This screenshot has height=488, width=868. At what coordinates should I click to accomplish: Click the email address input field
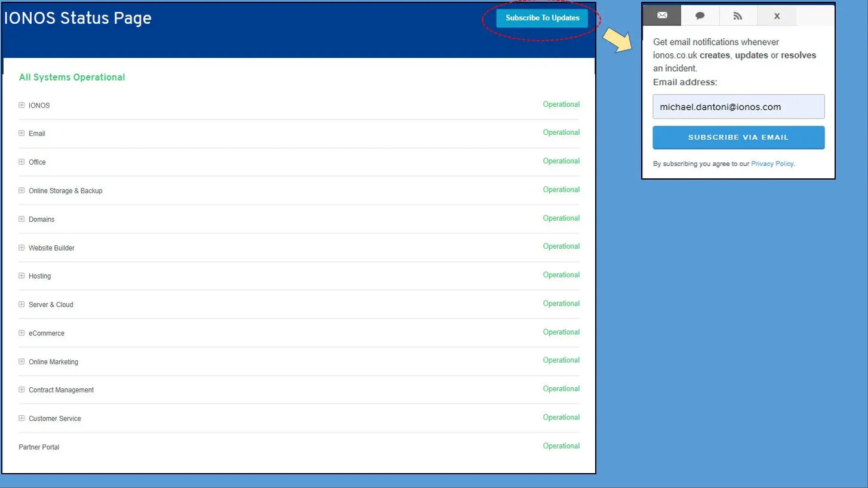tap(738, 107)
